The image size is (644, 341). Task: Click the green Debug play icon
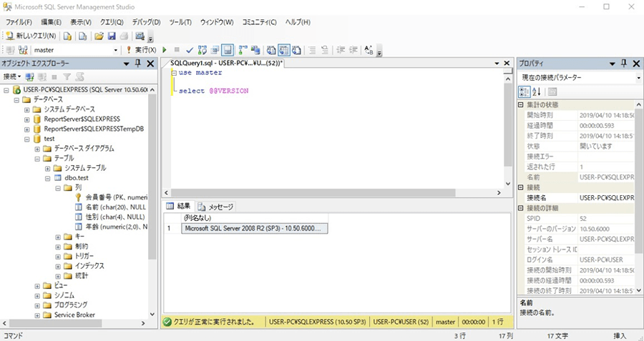tap(165, 50)
